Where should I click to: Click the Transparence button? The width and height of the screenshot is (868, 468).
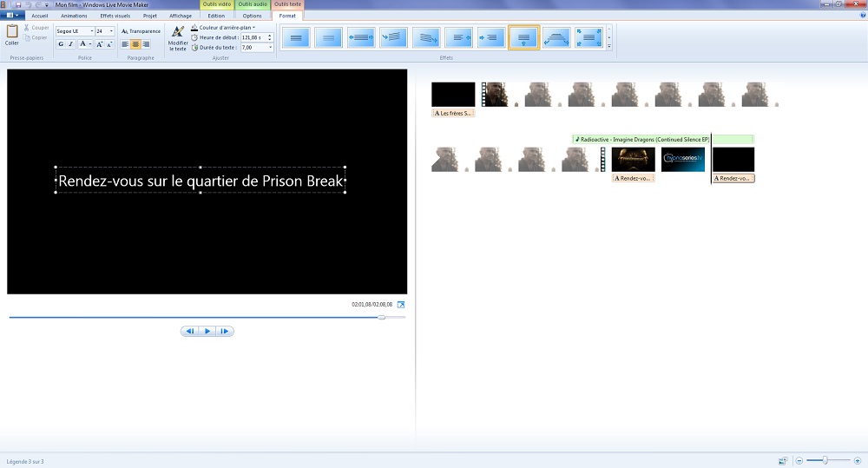141,31
